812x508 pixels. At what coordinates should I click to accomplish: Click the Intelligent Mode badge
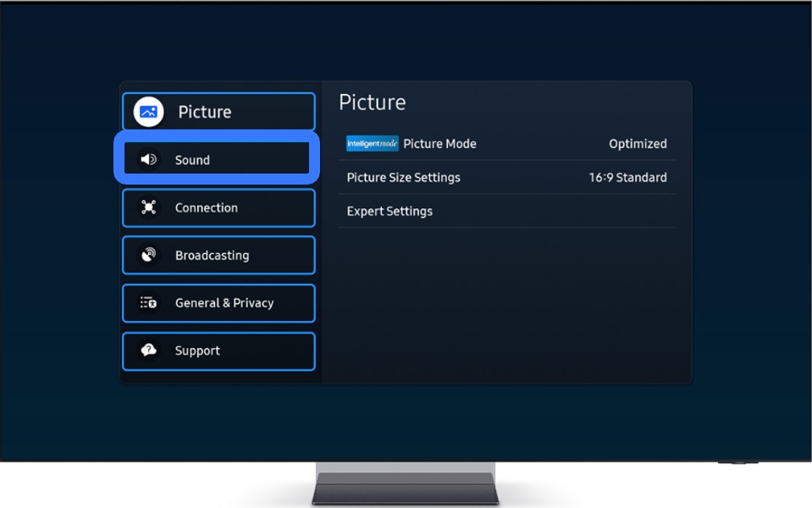[x=372, y=144]
